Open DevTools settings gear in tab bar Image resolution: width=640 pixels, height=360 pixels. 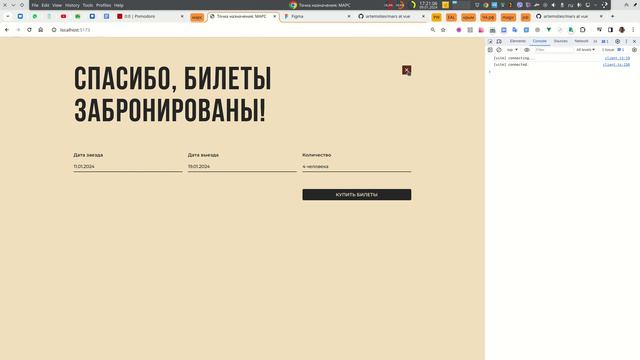click(x=617, y=41)
